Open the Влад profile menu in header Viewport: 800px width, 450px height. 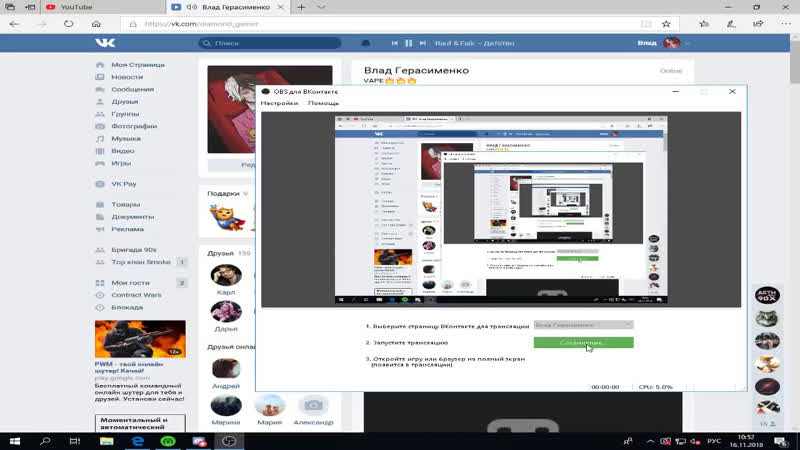pyautogui.click(x=663, y=43)
